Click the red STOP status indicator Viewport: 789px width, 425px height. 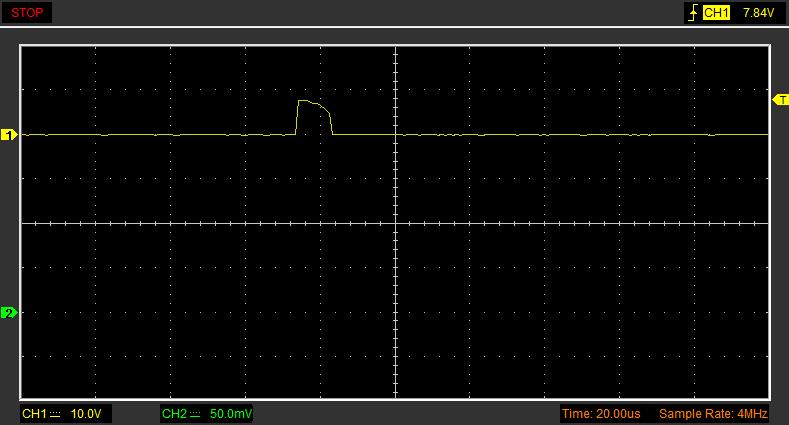click(x=27, y=13)
